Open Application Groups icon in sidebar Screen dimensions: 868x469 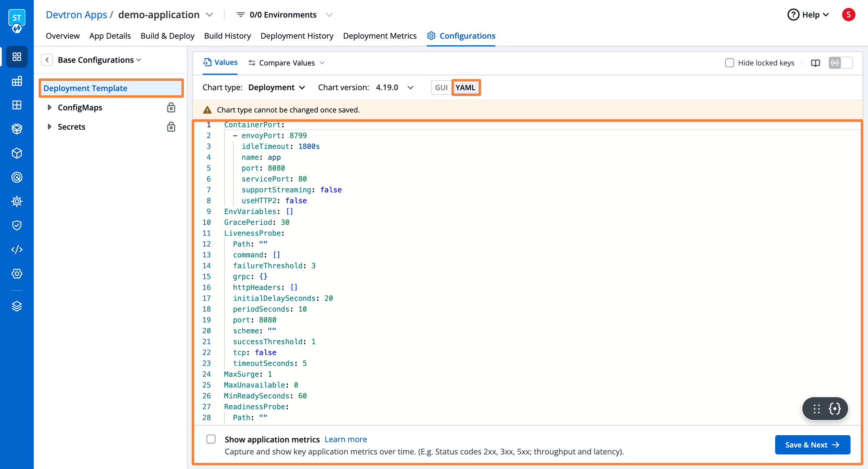click(x=16, y=105)
